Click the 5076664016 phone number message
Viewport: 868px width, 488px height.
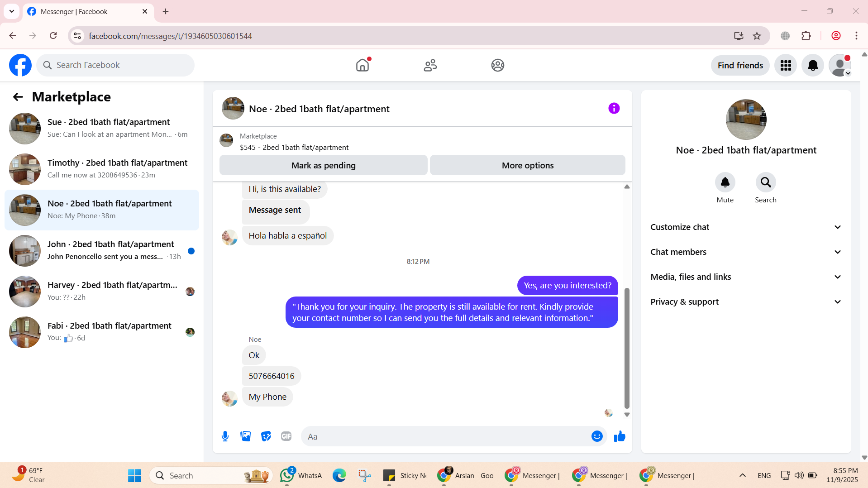coord(272,376)
